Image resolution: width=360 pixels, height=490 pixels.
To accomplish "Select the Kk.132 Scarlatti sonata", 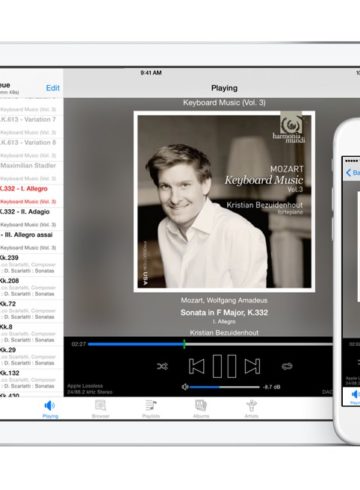I will tap(32, 379).
